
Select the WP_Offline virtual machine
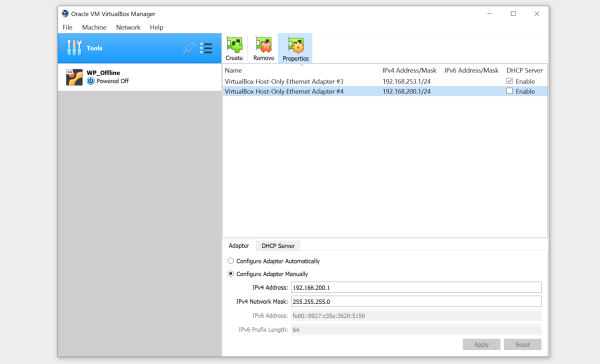[x=139, y=77]
